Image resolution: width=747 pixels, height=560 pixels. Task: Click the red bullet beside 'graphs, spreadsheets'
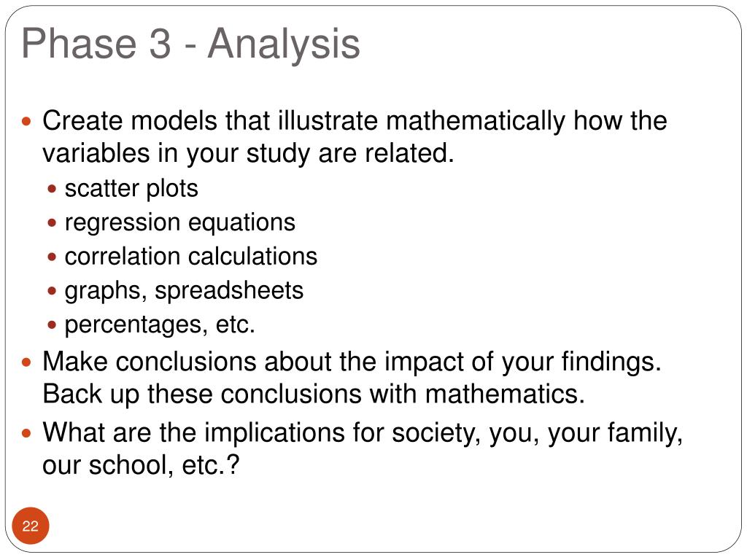(52, 291)
